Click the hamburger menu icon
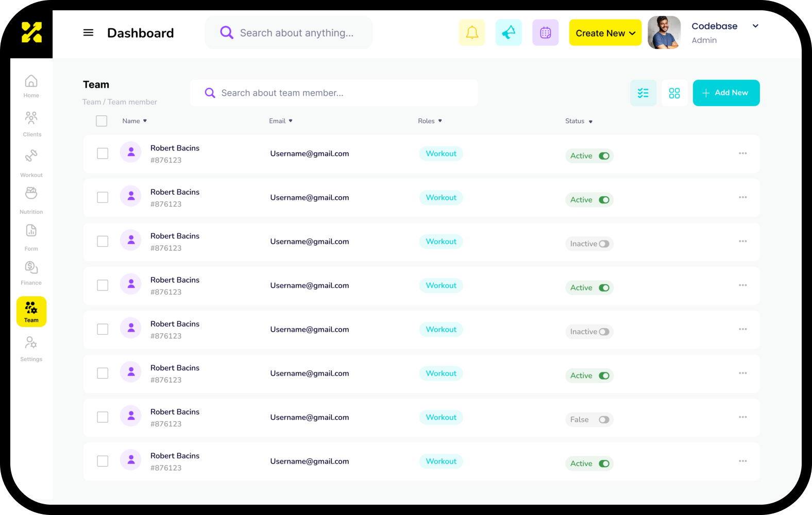This screenshot has height=515, width=812. tap(89, 33)
